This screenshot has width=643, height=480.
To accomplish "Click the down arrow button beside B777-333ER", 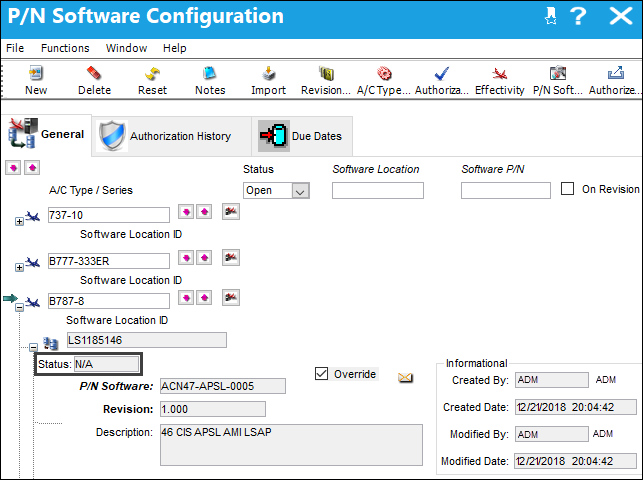I will pos(186,258).
